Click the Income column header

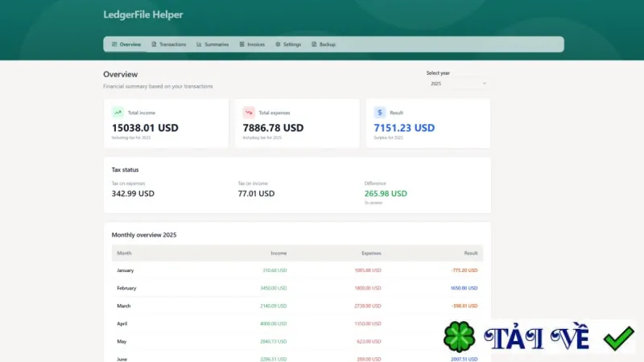point(279,253)
